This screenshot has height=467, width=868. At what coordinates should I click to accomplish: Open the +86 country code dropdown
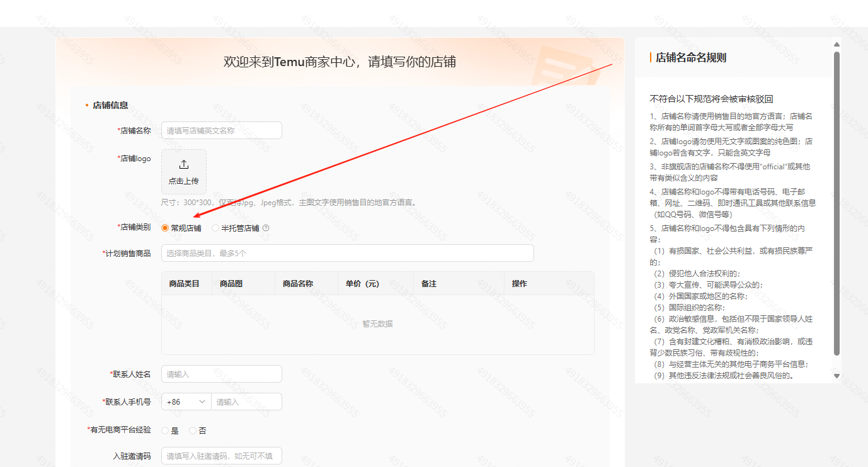click(x=186, y=402)
